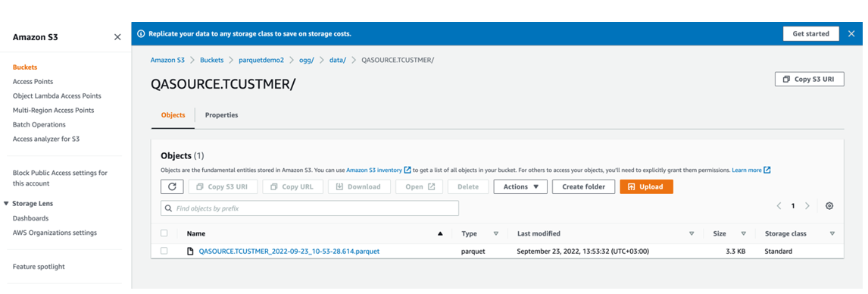Sort by Size column arrow
The width and height of the screenshot is (868, 294).
(x=744, y=233)
